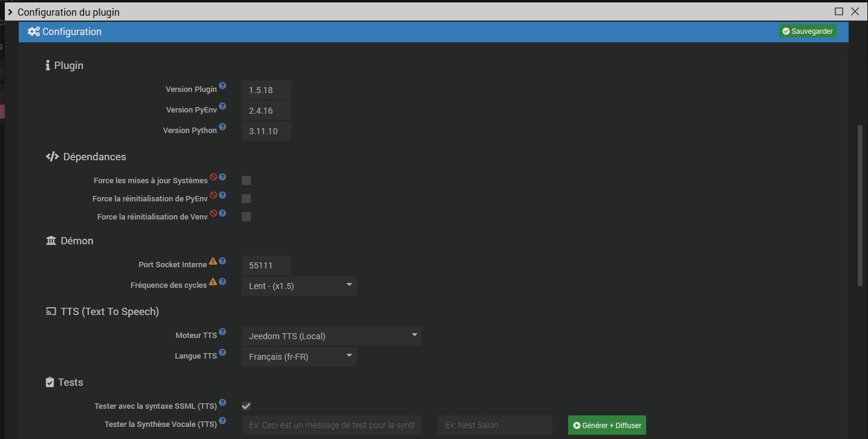Open the Fréquence des cycles dropdown

click(x=299, y=286)
